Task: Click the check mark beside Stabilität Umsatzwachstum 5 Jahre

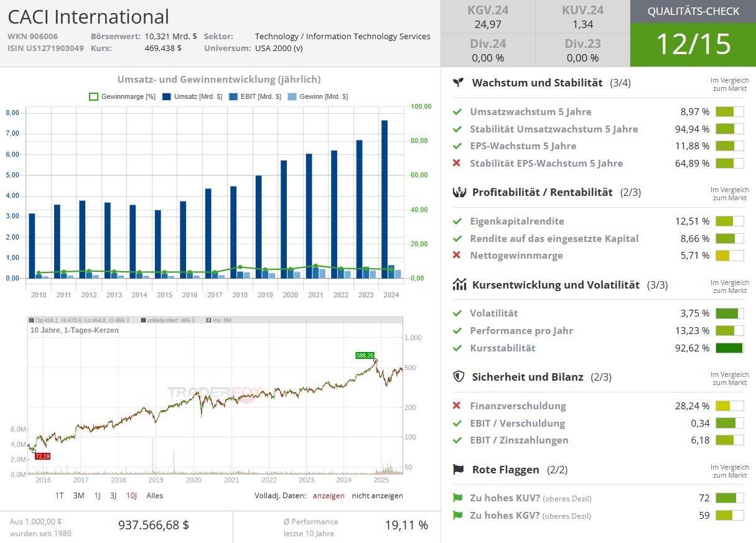Action: point(457,129)
